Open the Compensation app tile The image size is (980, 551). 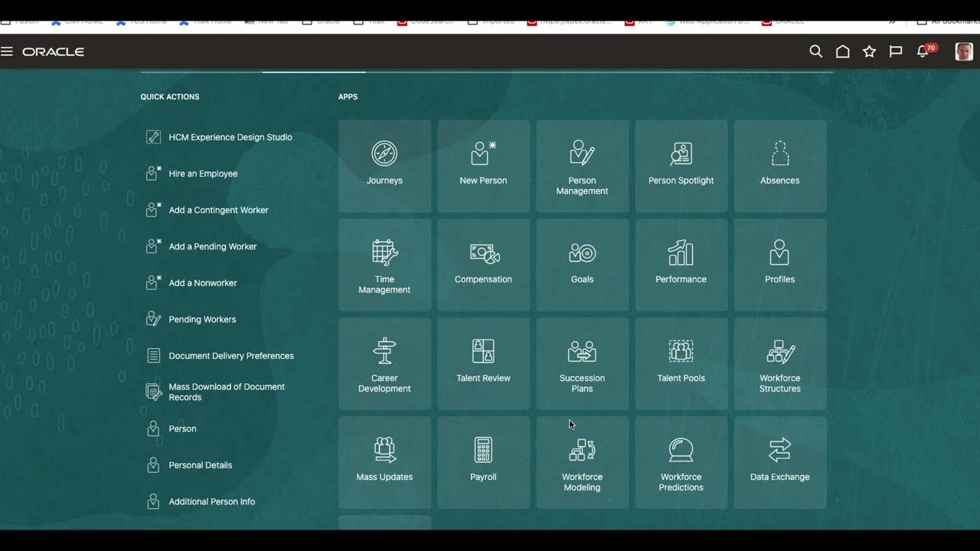(x=483, y=265)
